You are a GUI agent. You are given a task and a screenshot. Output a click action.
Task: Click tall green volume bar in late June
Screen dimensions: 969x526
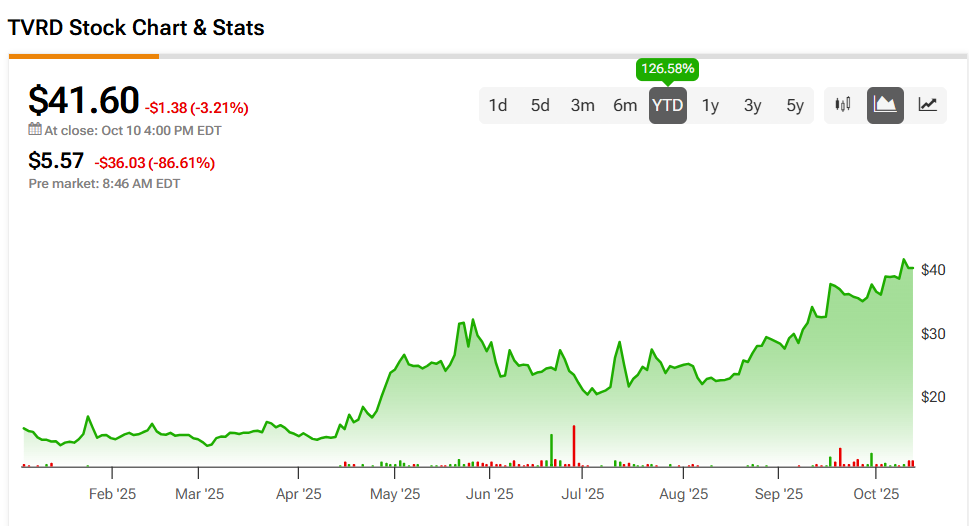pyautogui.click(x=551, y=450)
